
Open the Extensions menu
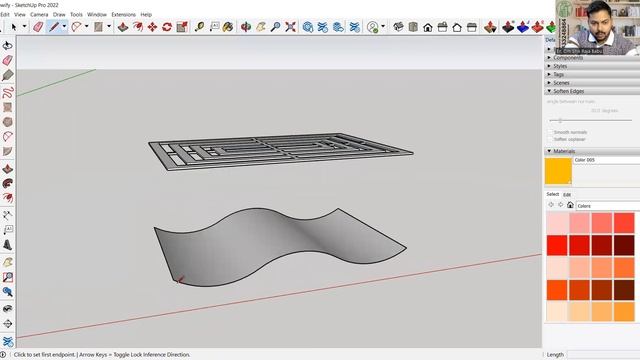point(123,14)
